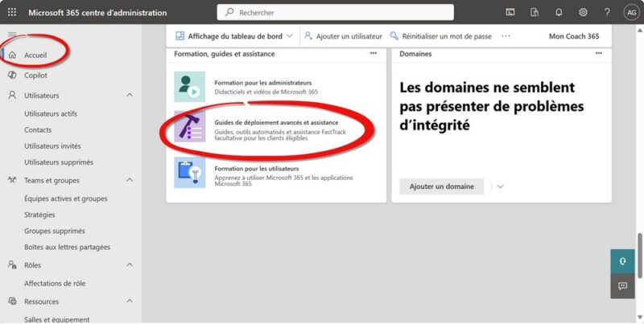Click Formation pour les utilisateurs link

(257, 169)
